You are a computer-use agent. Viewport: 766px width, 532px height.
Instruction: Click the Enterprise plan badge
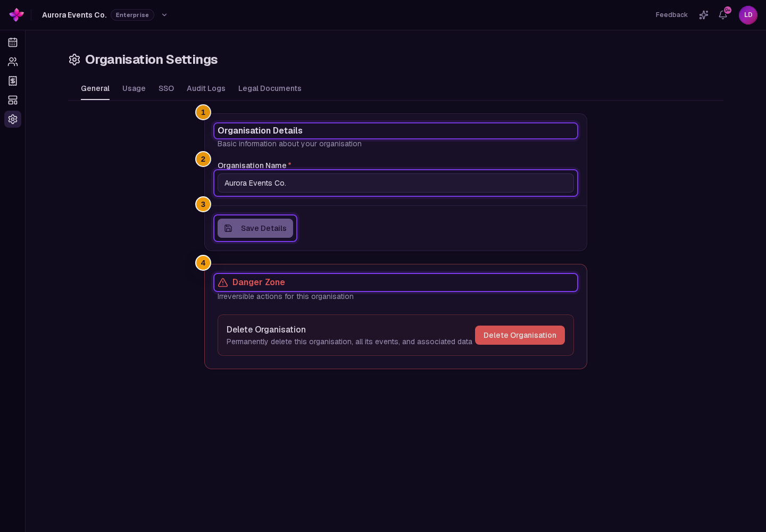[x=132, y=15]
